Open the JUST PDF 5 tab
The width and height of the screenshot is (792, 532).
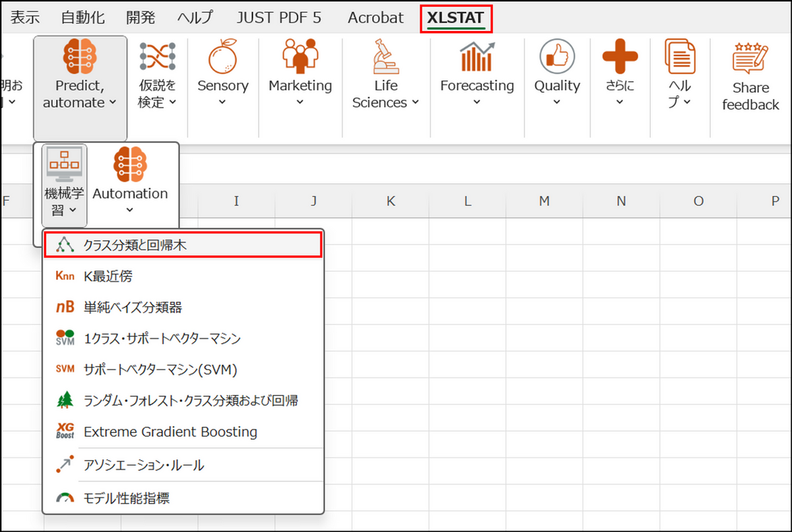click(279, 18)
